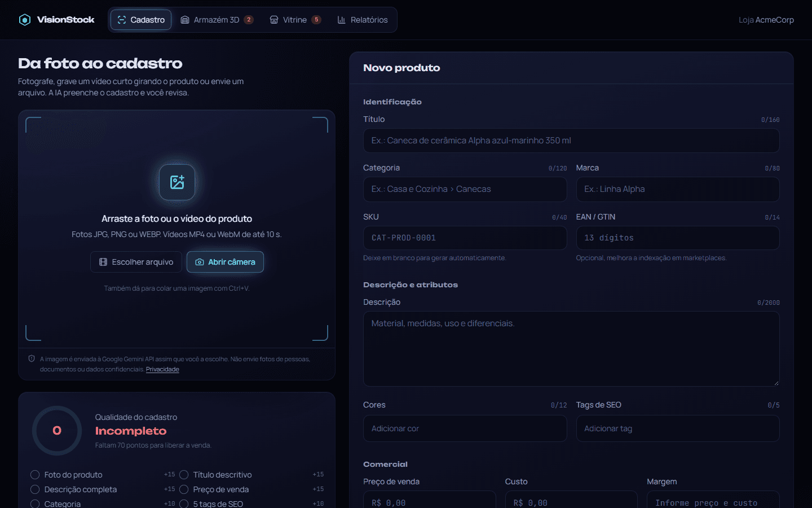This screenshot has height=508, width=812.
Task: Click the 'Qualidade do cadastro' label
Action: (136, 417)
